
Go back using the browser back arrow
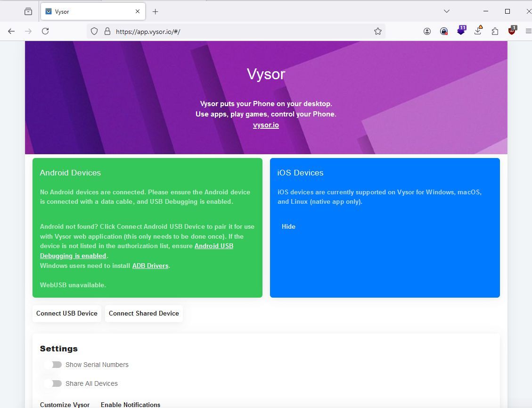click(11, 31)
